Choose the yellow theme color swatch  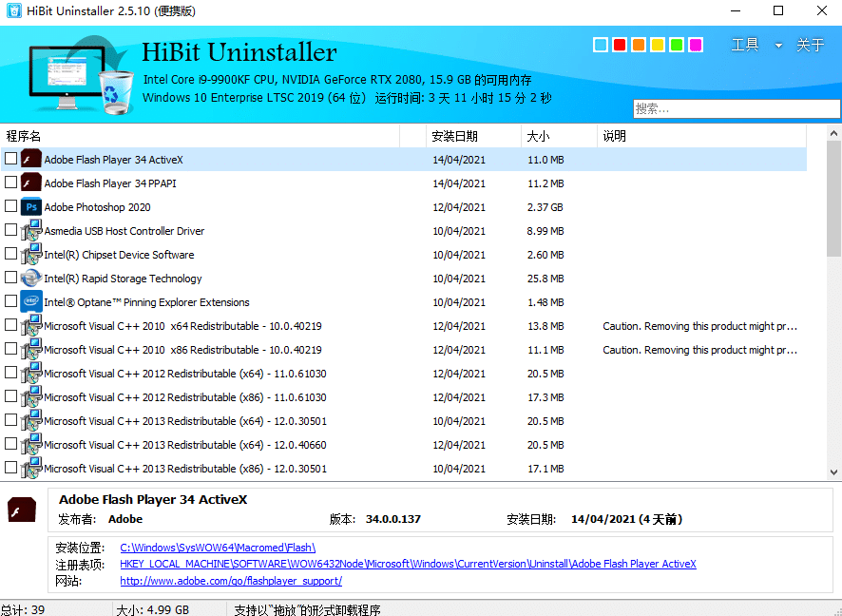[x=658, y=45]
